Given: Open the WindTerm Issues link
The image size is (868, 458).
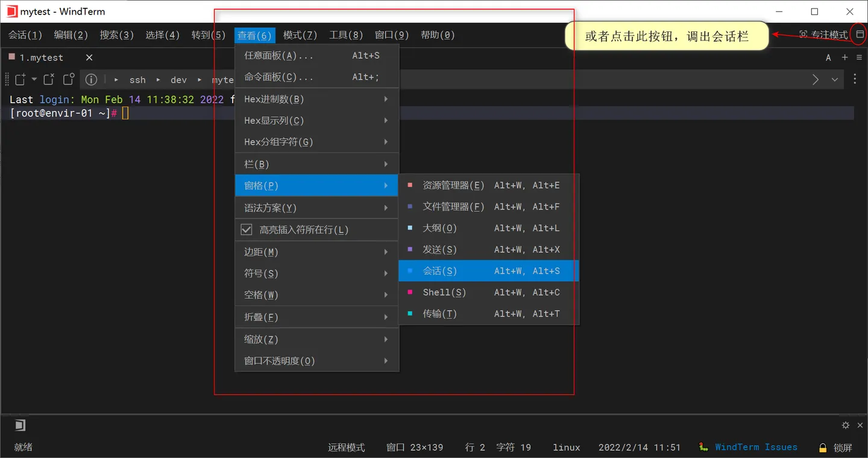Looking at the screenshot, I should coord(756,447).
